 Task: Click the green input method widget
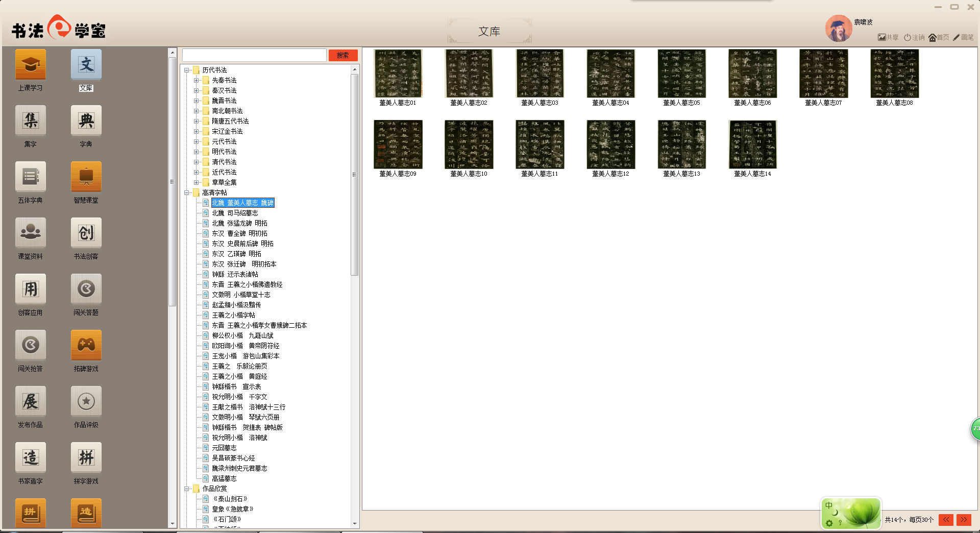tap(851, 513)
